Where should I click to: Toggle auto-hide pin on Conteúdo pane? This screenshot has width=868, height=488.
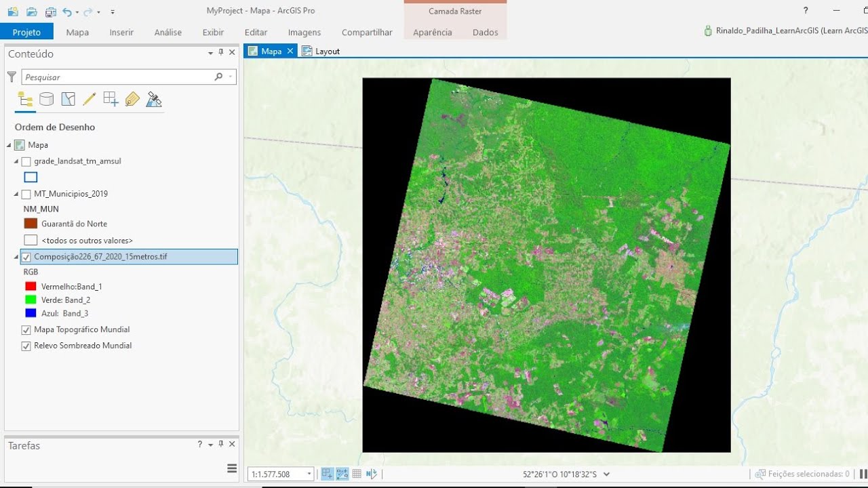coord(220,52)
